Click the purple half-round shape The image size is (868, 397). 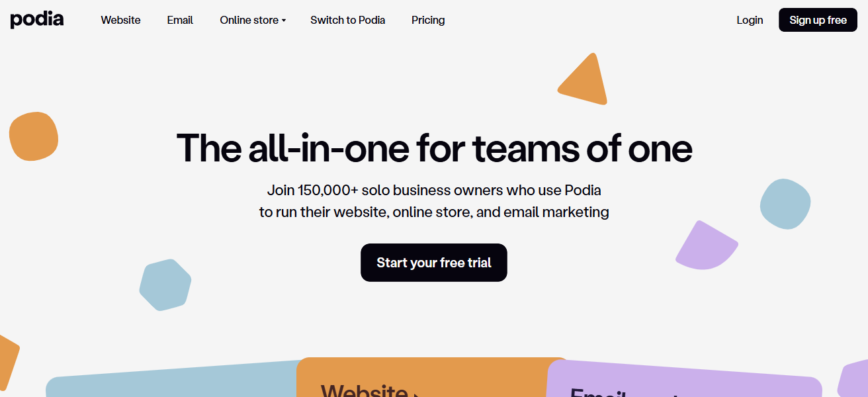[x=707, y=245]
